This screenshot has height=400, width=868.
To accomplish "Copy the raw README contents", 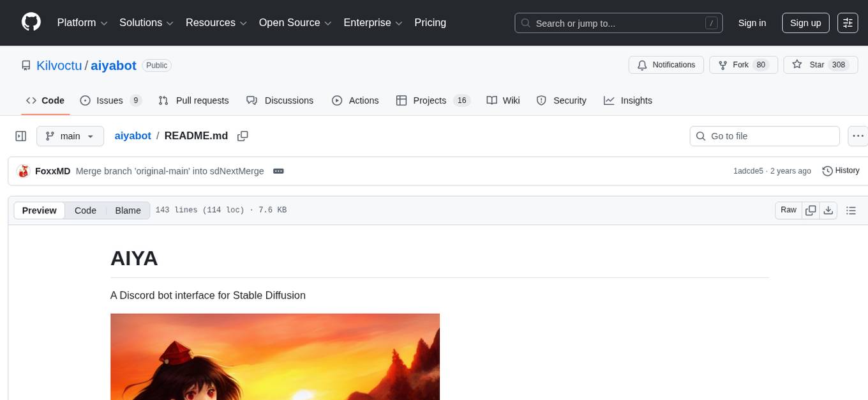I will pos(811,210).
